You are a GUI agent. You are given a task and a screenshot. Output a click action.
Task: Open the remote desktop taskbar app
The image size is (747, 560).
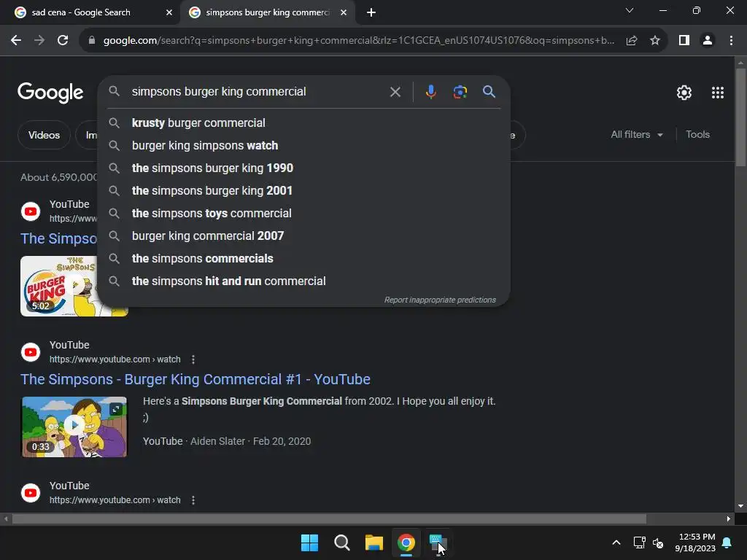pos(438,542)
